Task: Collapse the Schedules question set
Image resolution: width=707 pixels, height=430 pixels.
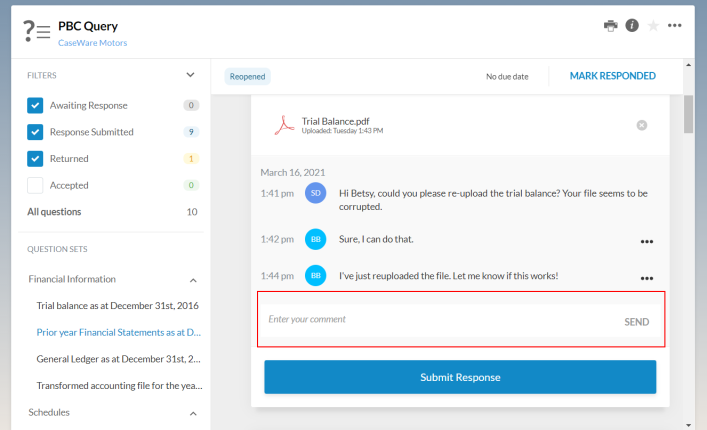Action: (193, 412)
